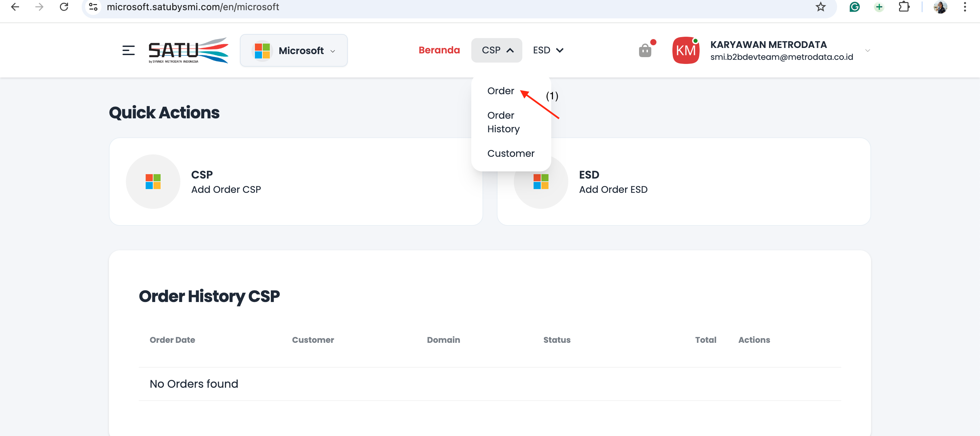
Task: Select Order History from the CSP menu
Action: click(503, 122)
